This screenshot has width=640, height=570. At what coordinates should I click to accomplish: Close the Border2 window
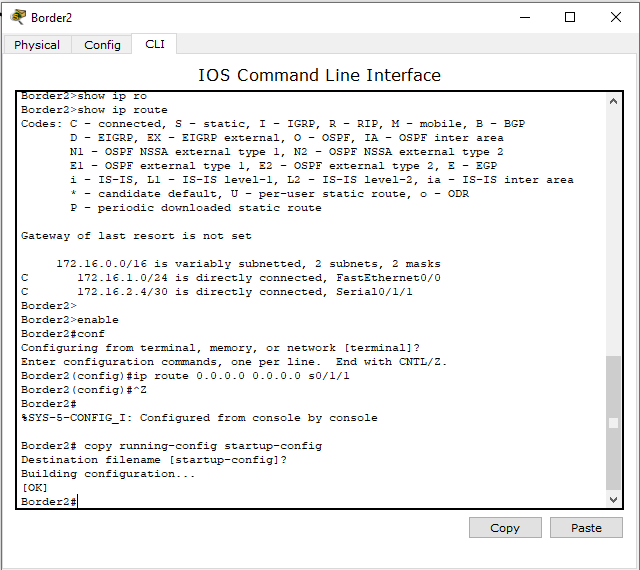point(616,17)
